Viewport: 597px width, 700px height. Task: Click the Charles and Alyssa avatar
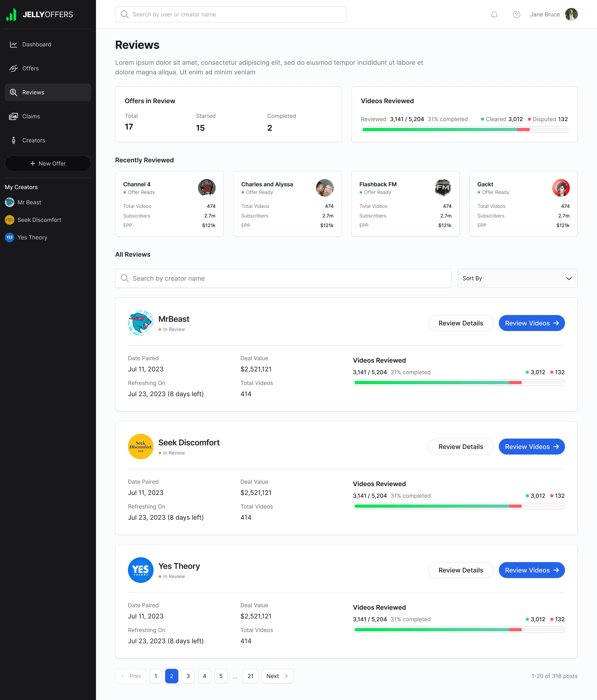pos(325,188)
